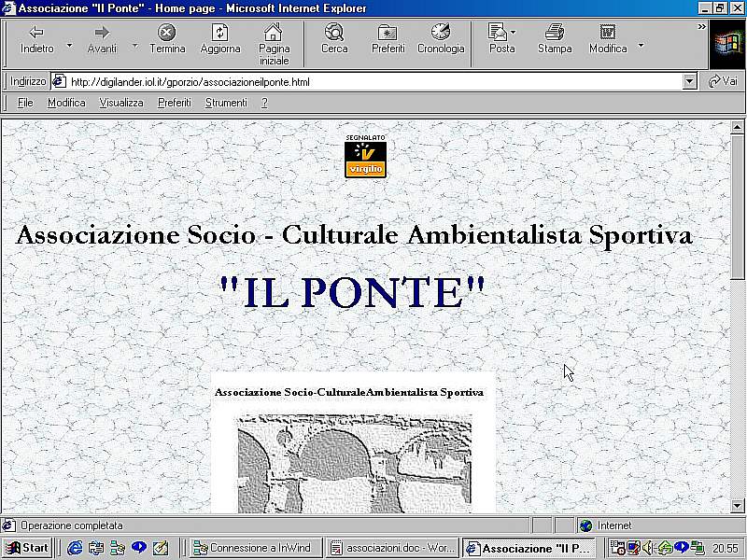Click the Segnalato Virgilio badge
The width and height of the screenshot is (747, 560).
[365, 157]
